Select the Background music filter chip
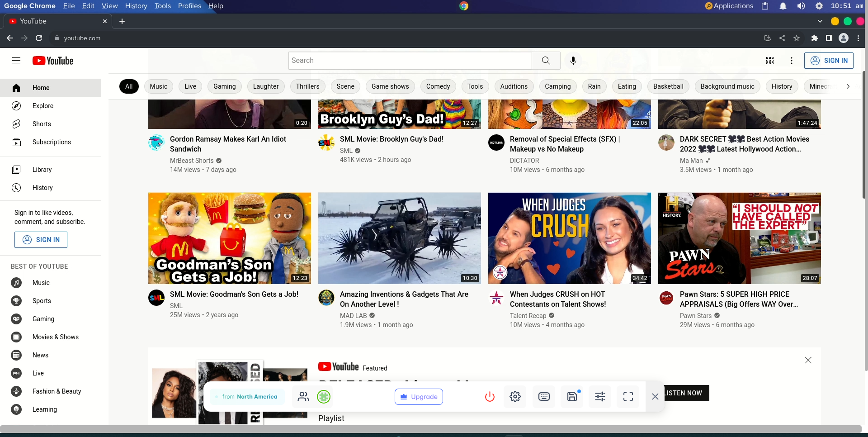The image size is (868, 437). [x=727, y=86]
